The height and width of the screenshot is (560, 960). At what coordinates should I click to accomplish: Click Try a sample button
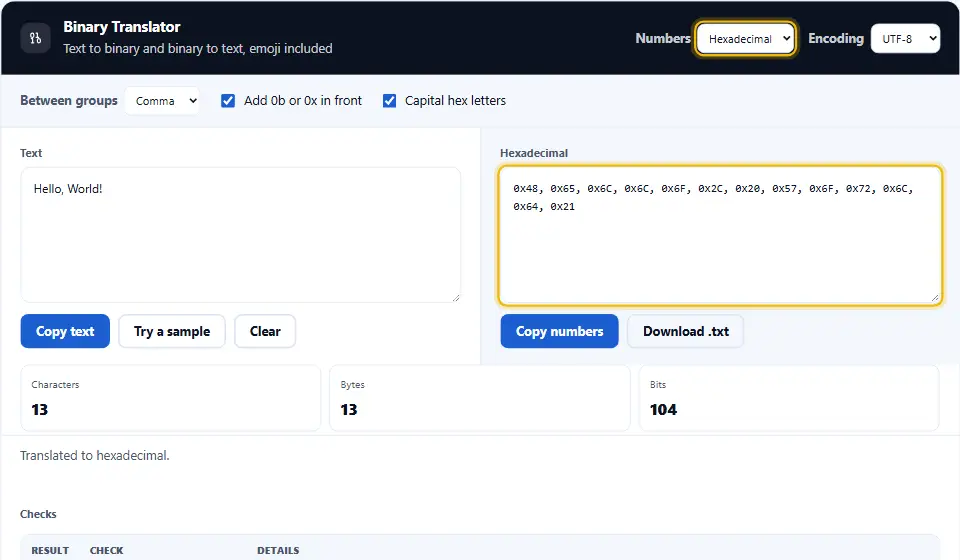click(x=172, y=331)
